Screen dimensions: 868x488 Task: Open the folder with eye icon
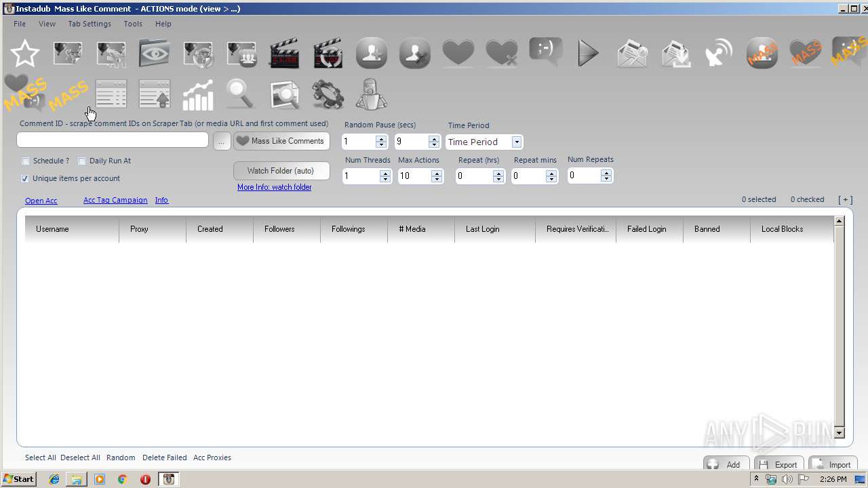pyautogui.click(x=155, y=54)
